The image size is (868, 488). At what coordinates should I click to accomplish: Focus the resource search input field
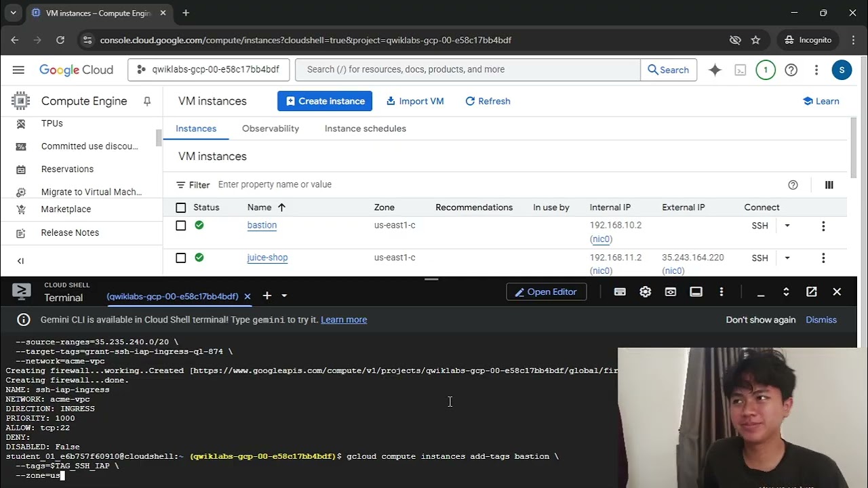coord(468,70)
